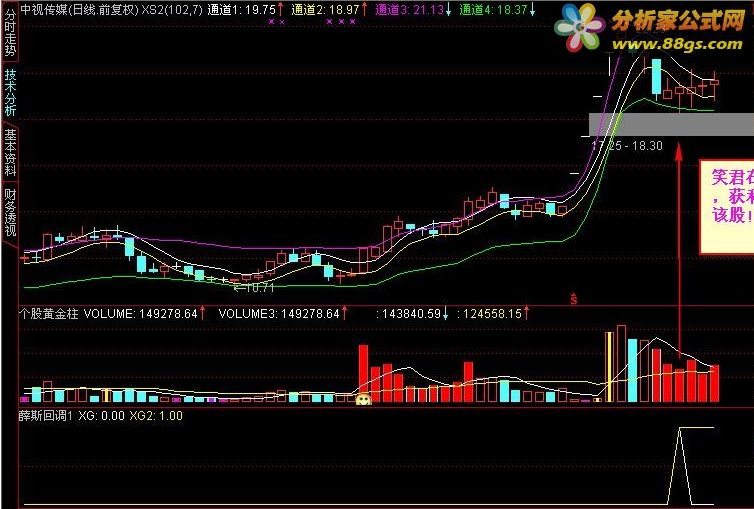Open the 技术分析 side tab
This screenshot has width=754, height=509.
[x=10, y=92]
